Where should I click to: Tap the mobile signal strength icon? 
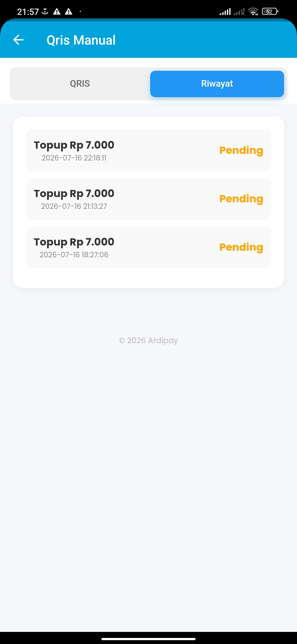point(225,12)
